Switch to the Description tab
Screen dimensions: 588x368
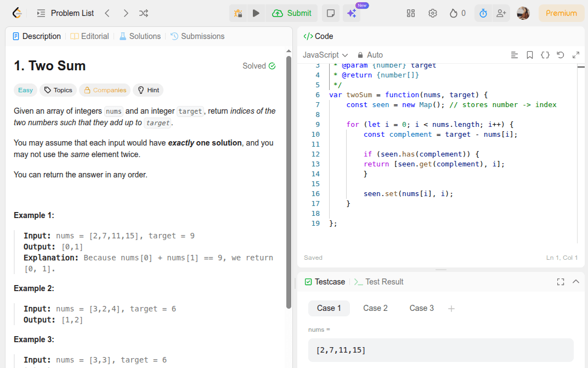point(37,36)
